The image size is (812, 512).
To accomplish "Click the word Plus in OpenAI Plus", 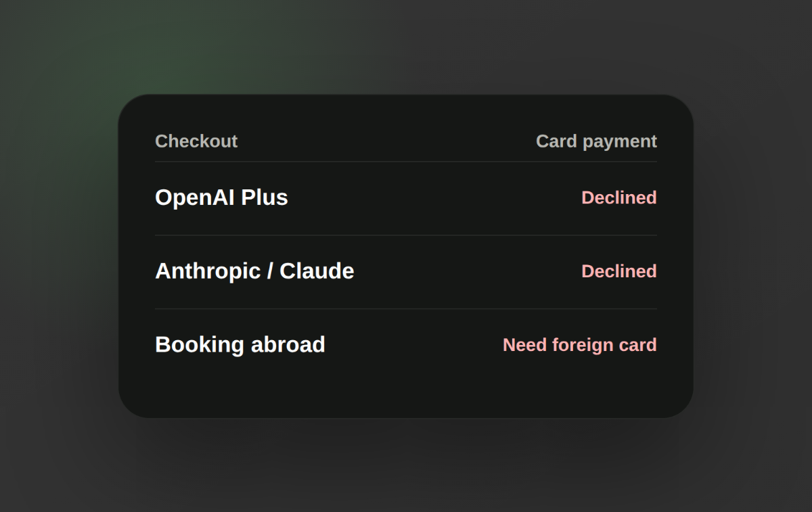I will (x=265, y=197).
